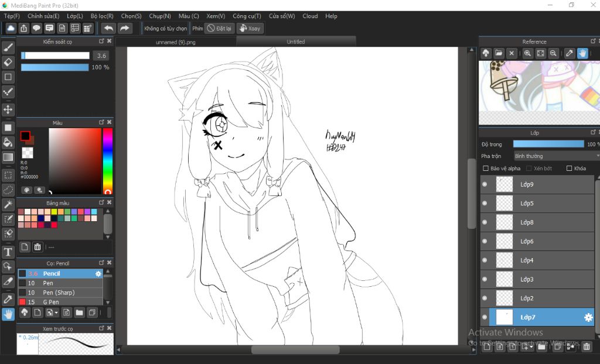Screen dimensions: 600x364
Task: Select the Magic Wand tool
Action: pos(8,205)
